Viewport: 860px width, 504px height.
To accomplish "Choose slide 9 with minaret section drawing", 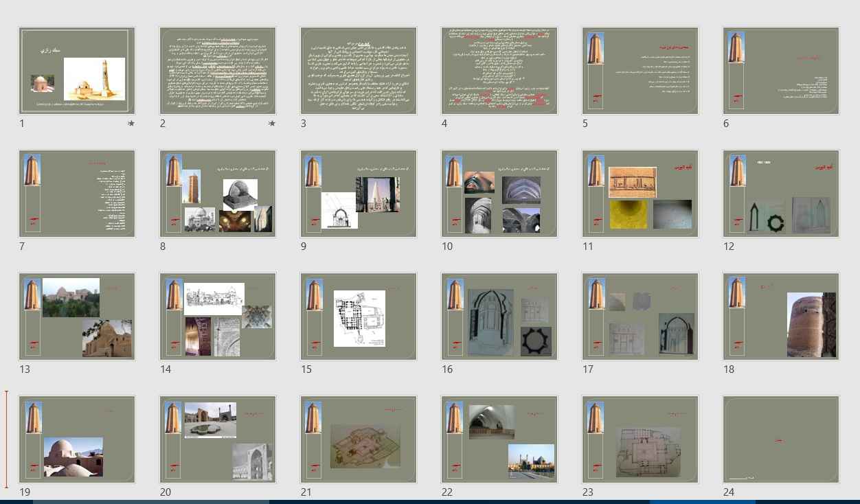I will [359, 194].
